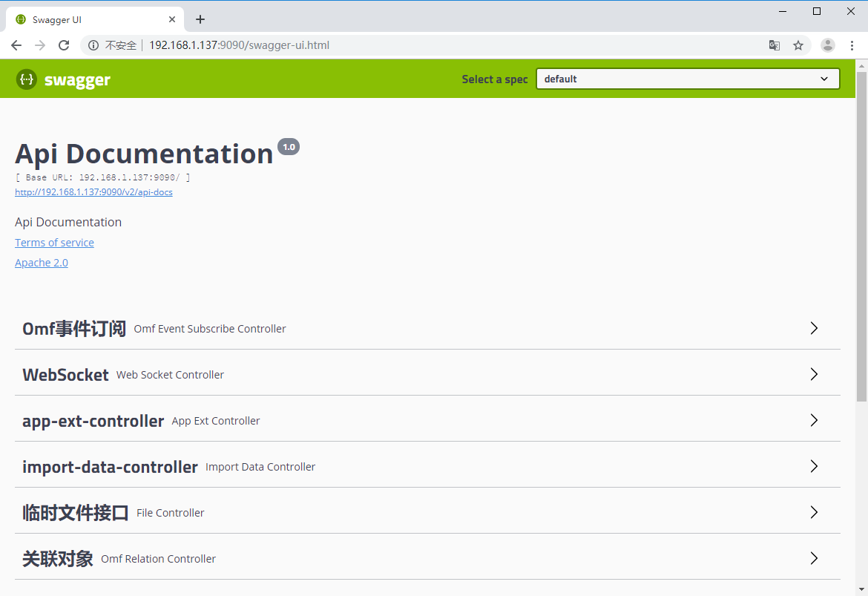Close the Swagger UI tab

(x=172, y=19)
